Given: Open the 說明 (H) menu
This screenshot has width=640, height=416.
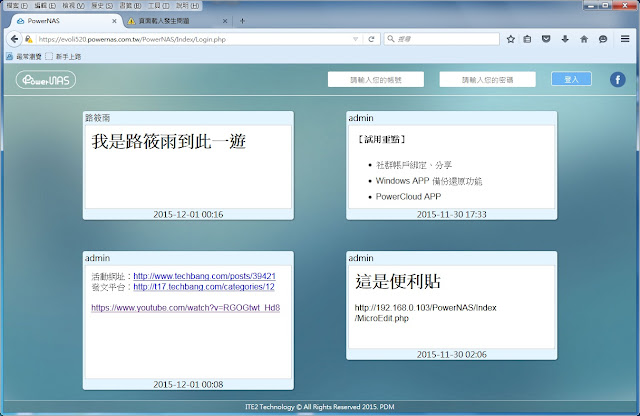Looking at the screenshot, I should pyautogui.click(x=188, y=6).
